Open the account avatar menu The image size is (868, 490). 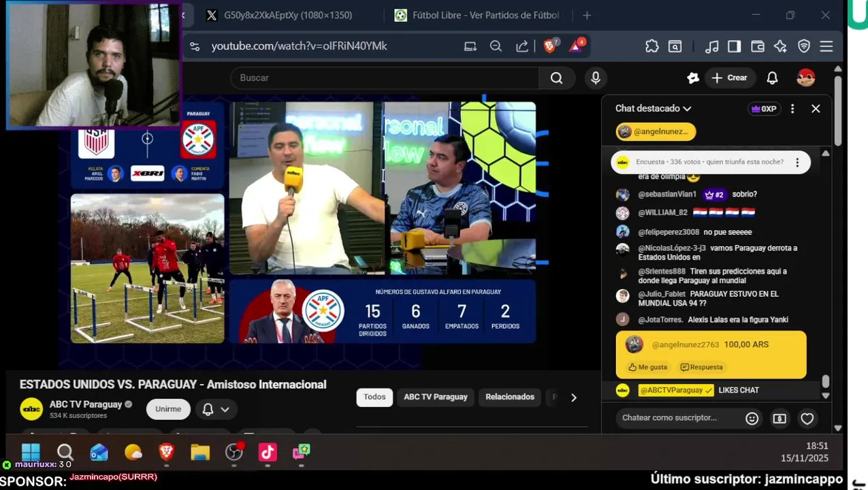pyautogui.click(x=806, y=78)
